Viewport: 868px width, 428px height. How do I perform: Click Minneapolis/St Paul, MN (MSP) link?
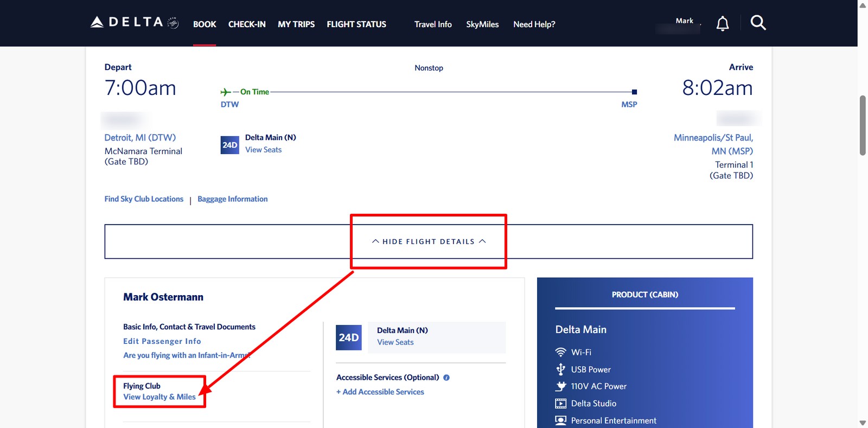[x=713, y=144]
